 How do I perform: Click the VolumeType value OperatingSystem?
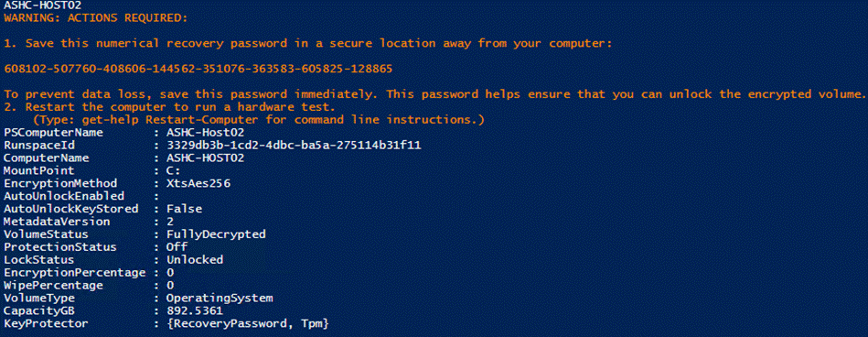click(x=220, y=299)
